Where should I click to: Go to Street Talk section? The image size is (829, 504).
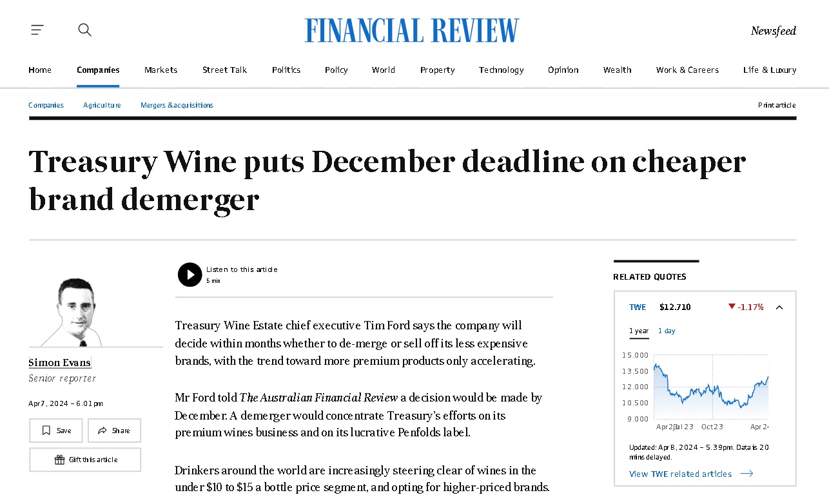(x=224, y=70)
